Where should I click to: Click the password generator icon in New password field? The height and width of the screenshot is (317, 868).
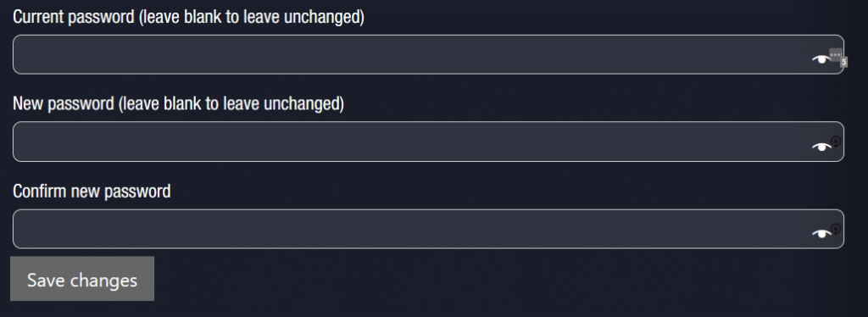[x=836, y=141]
